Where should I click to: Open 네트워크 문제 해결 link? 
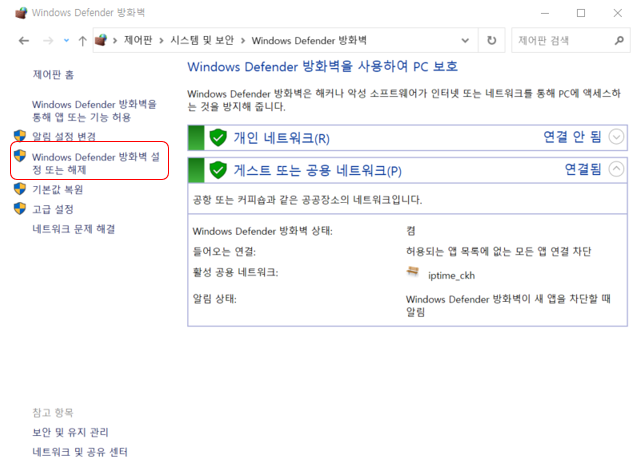[x=74, y=229]
